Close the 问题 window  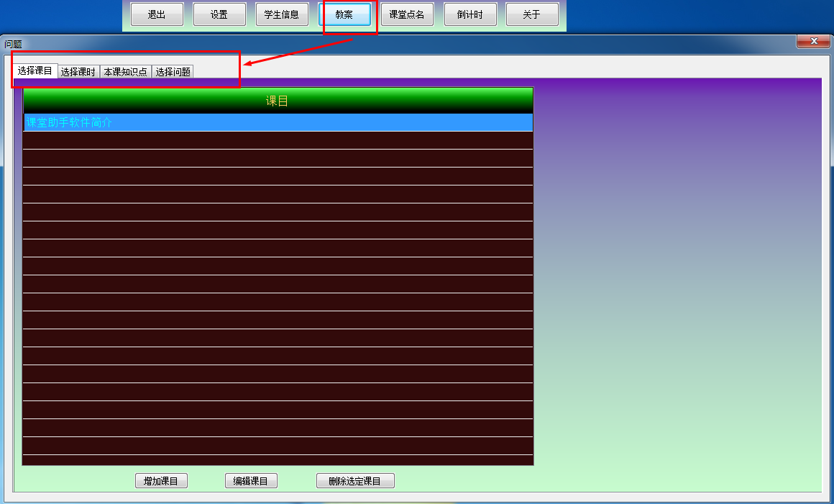(x=813, y=41)
